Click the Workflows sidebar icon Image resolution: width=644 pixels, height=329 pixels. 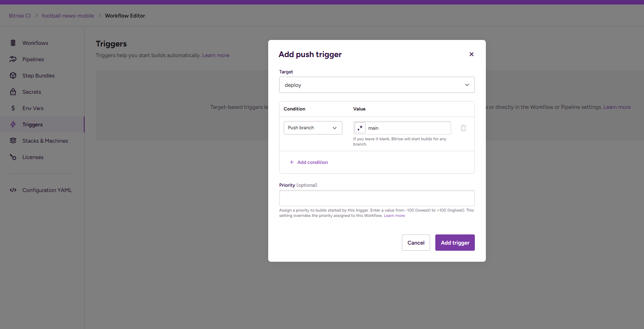[x=13, y=43]
